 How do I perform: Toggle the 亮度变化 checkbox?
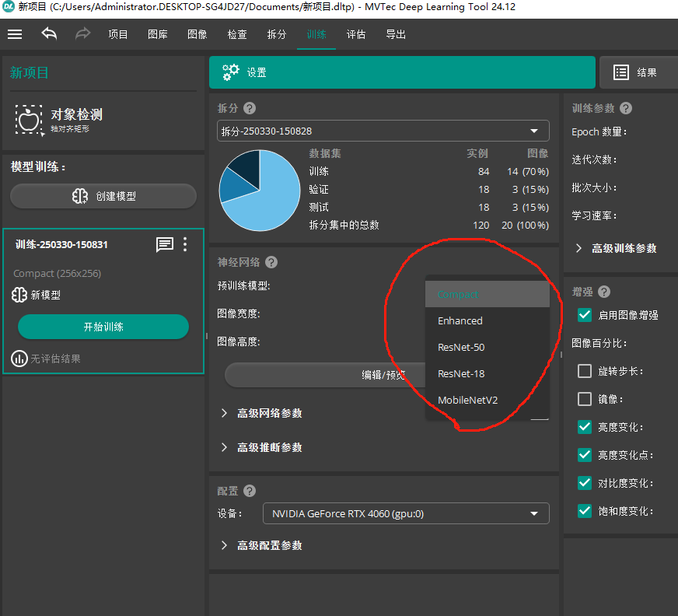point(585,427)
